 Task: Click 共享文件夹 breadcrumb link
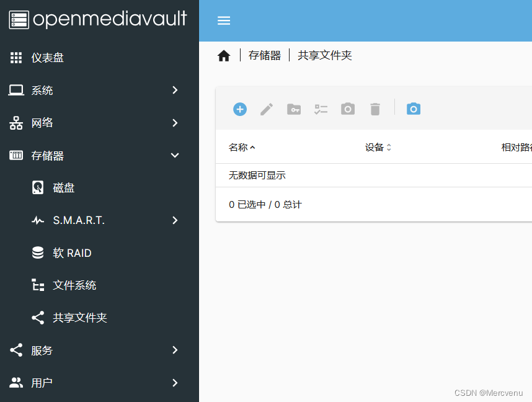click(x=325, y=55)
